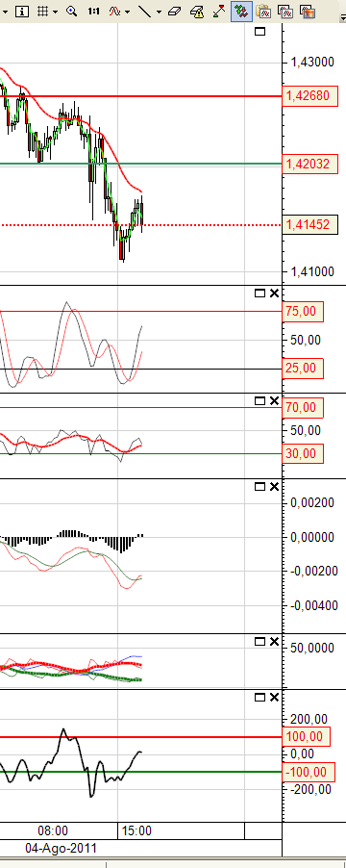The width and height of the screenshot is (346, 868).
Task: Click the 200,00 CCI axis value
Action: (x=309, y=719)
